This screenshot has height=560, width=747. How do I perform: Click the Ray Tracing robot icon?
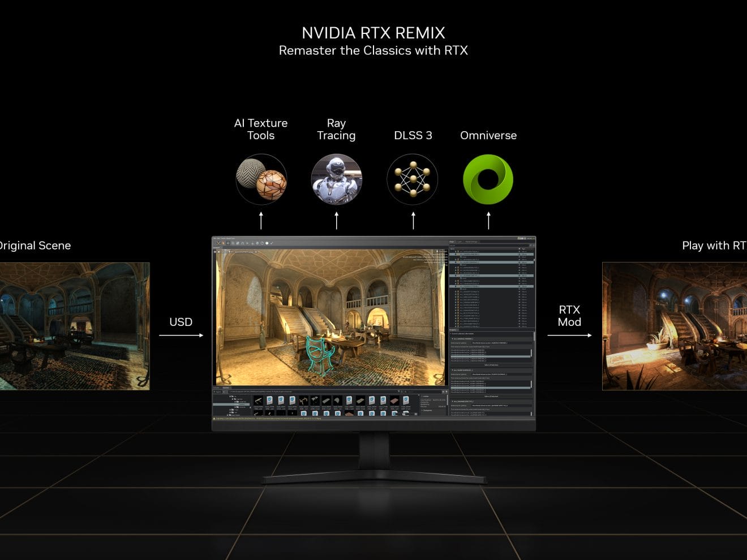[x=337, y=180]
